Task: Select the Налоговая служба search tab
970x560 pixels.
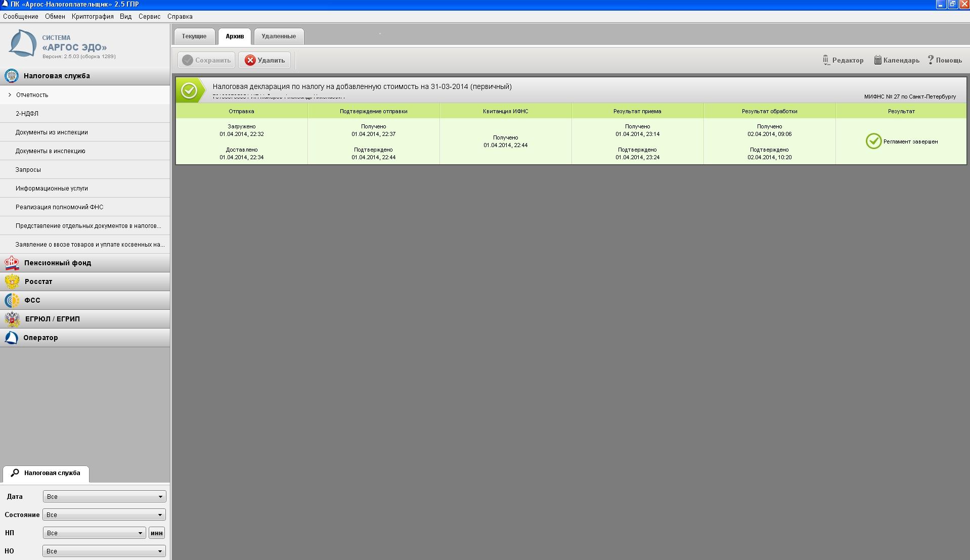Action: [46, 474]
